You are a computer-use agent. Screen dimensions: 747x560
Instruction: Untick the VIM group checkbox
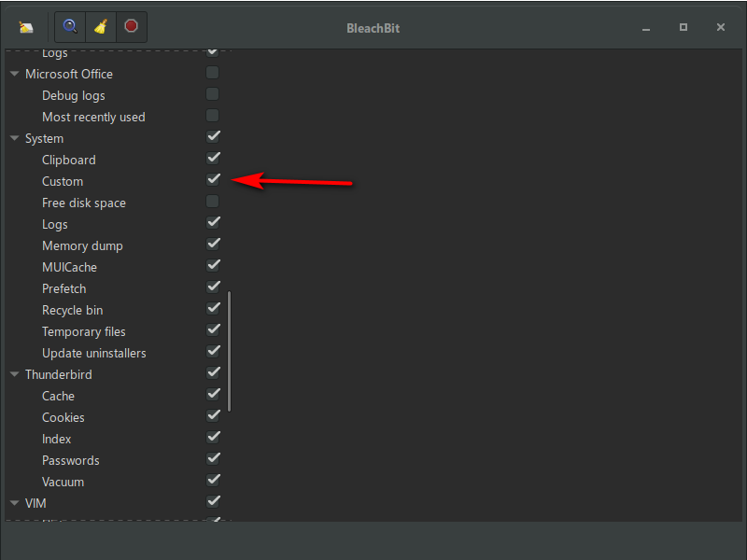point(213,501)
